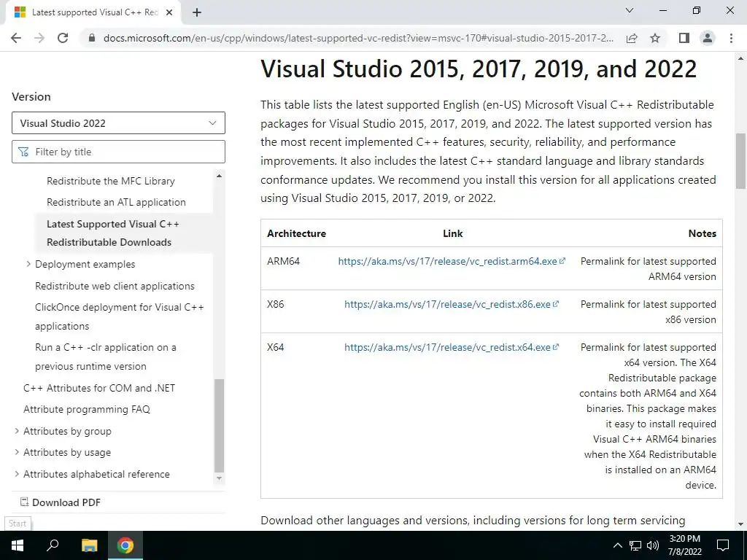Click the table of contents scrollbar thumb
The image size is (747, 560).
pyautogui.click(x=219, y=425)
